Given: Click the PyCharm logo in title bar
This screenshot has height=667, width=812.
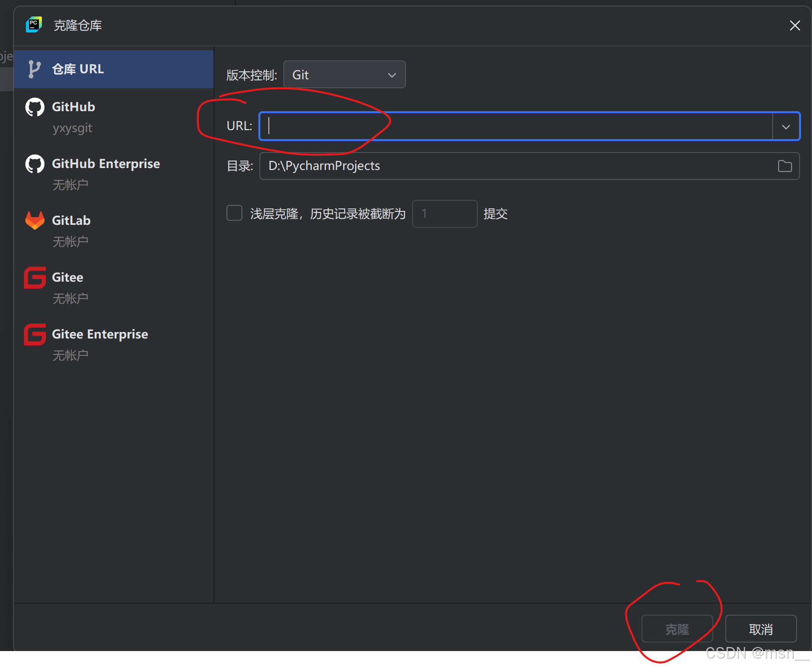Looking at the screenshot, I should click(33, 24).
